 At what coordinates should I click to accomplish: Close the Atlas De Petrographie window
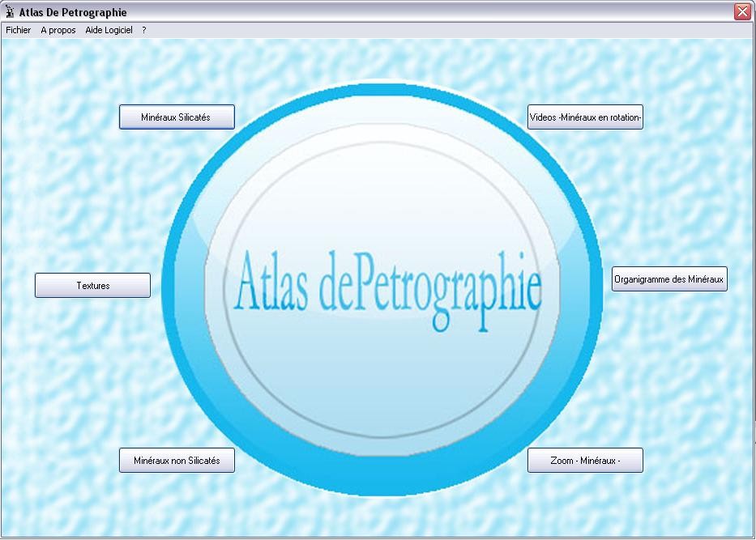coord(742,12)
